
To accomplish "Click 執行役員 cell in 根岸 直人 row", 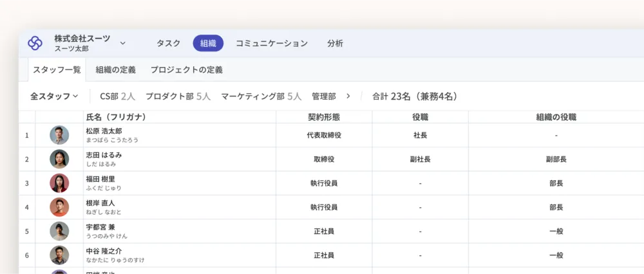I will [x=324, y=207].
